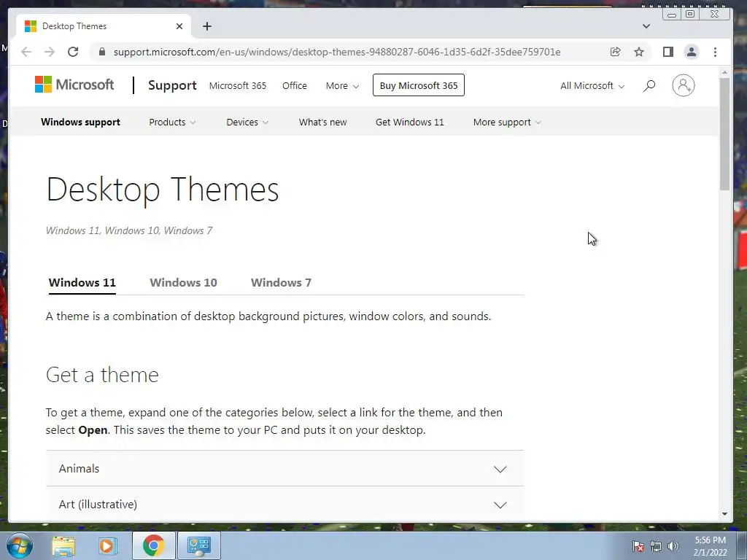Click the Desktop Themes browser tab
The height and width of the screenshot is (560, 747).
coord(104,26)
